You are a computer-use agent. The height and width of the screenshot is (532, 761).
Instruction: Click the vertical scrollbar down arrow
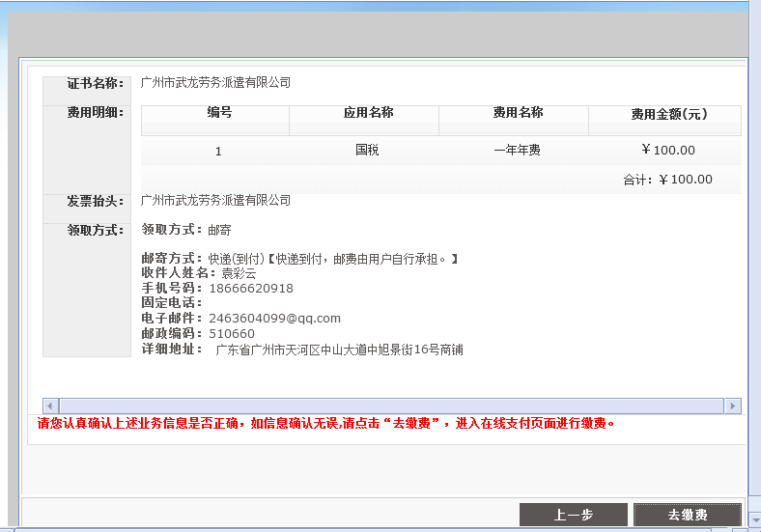coord(754,519)
